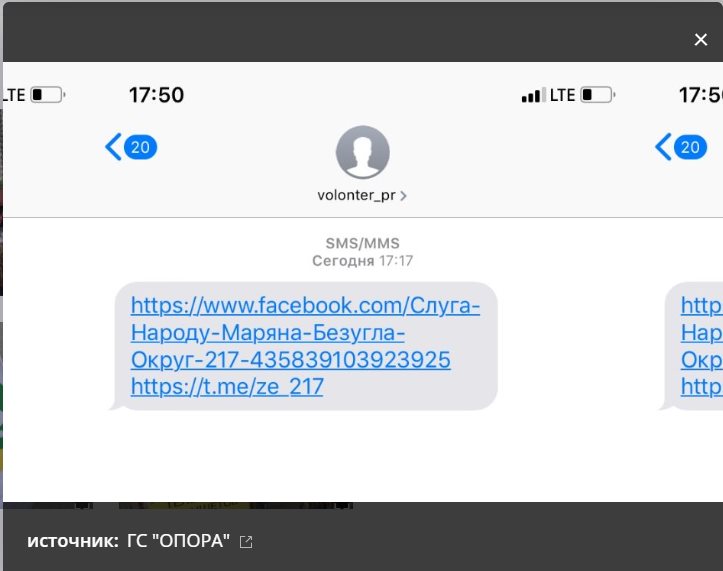Screen dimensions: 723x571
Task: Click the SMS/MMS Сегодня 17:17 timestamp
Action: pyautogui.click(x=362, y=252)
